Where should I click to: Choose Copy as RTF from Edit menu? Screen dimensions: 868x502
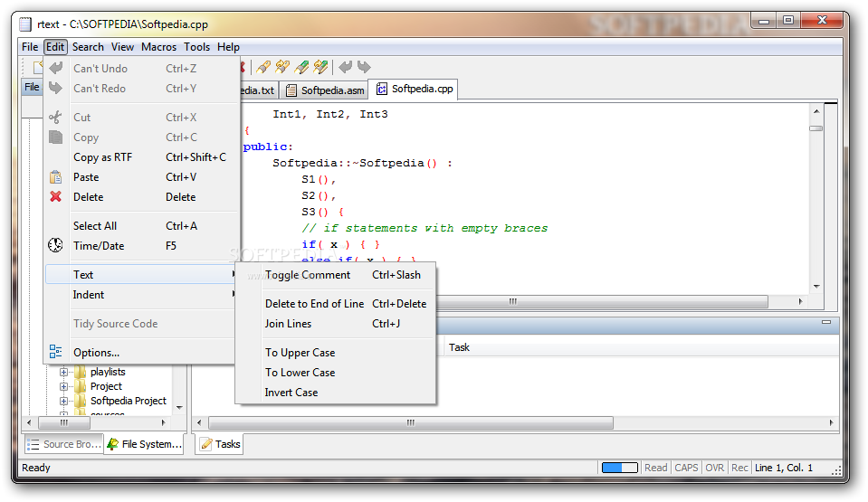click(142, 157)
